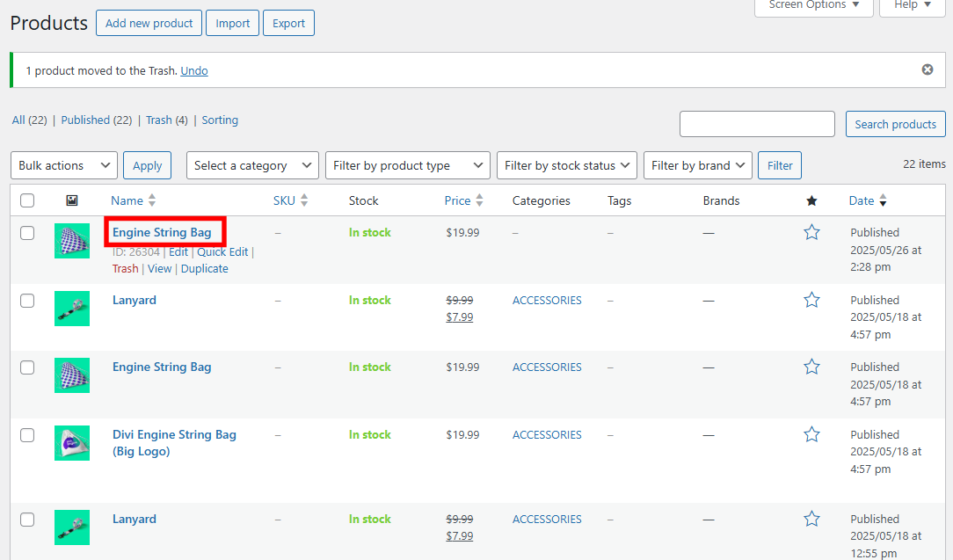Select the checkbox for Engine String Bag

tap(27, 232)
